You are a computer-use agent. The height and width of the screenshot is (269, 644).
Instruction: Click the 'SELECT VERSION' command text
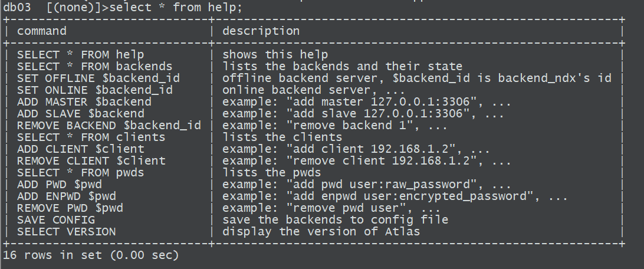coord(66,232)
